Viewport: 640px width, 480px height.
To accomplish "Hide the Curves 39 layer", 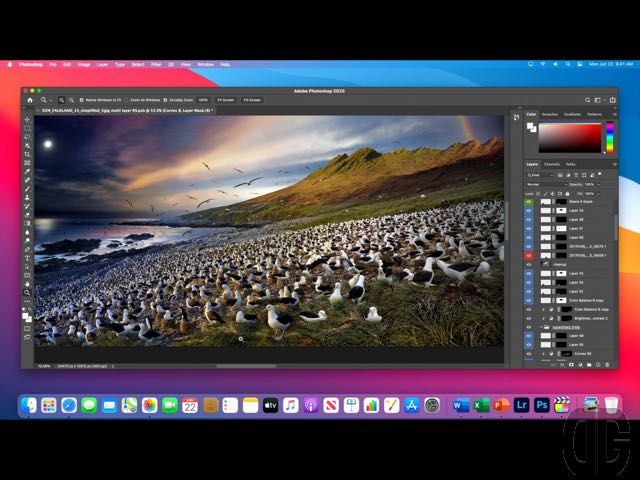I will [529, 353].
